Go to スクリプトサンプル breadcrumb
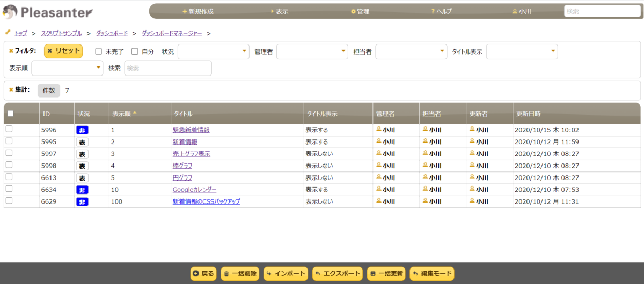Screen dimensions: 644x284 pos(62,33)
